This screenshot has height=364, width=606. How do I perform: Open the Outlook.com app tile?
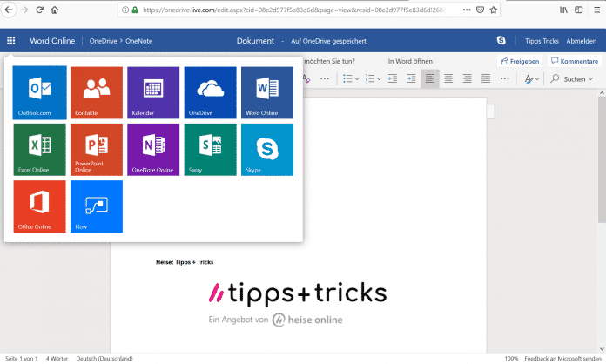coord(40,92)
